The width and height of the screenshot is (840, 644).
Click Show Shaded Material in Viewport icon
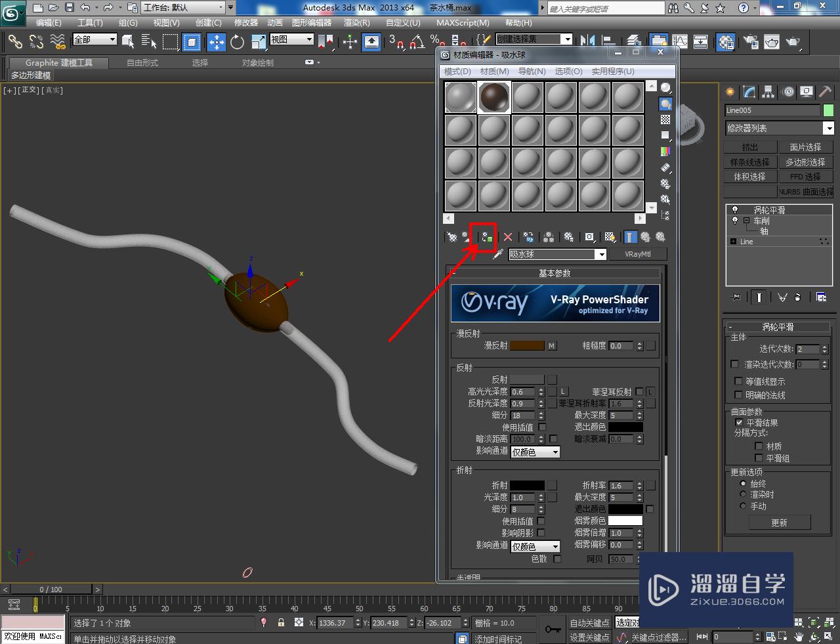pos(610,237)
